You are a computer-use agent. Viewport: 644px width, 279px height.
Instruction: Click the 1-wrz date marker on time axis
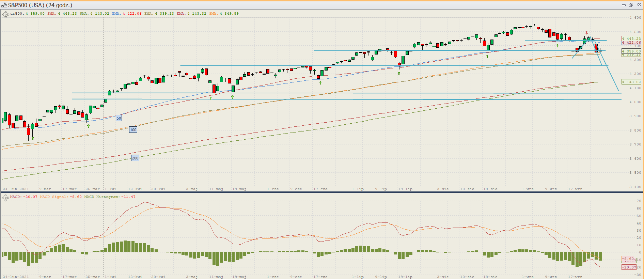[528, 189]
